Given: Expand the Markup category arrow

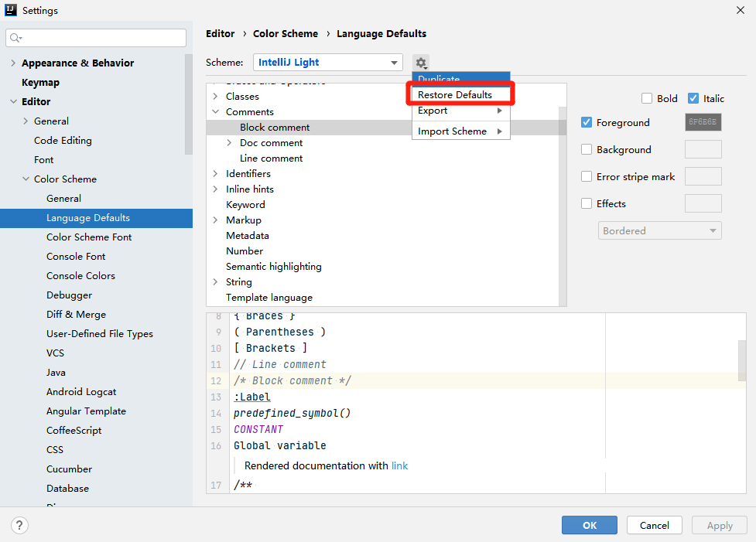Looking at the screenshot, I should [216, 220].
